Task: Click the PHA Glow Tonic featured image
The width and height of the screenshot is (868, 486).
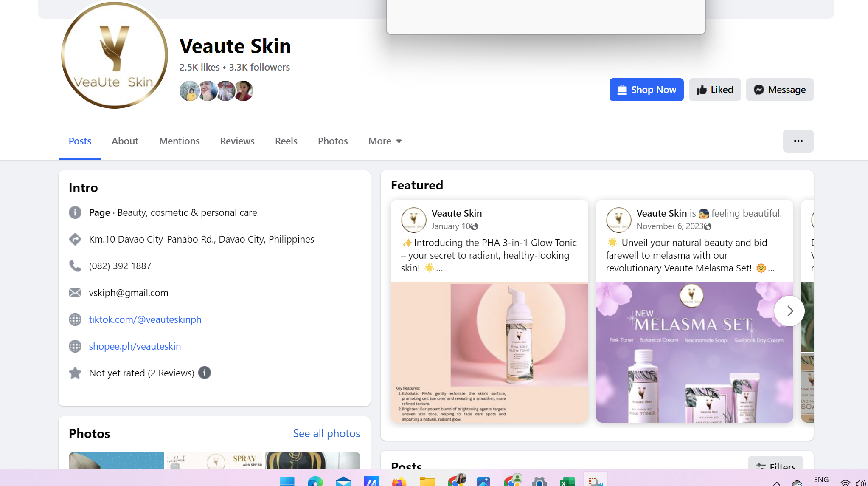Action: (x=489, y=352)
